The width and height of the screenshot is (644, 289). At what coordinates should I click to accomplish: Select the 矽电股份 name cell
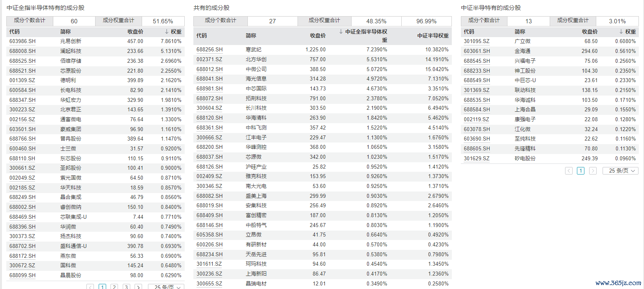(x=525, y=159)
